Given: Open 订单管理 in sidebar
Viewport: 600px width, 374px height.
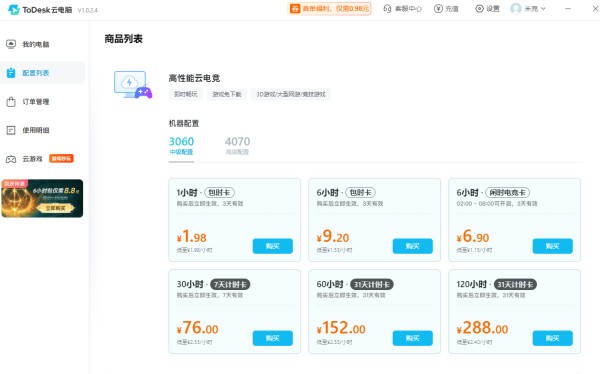Looking at the screenshot, I should coord(42,101).
